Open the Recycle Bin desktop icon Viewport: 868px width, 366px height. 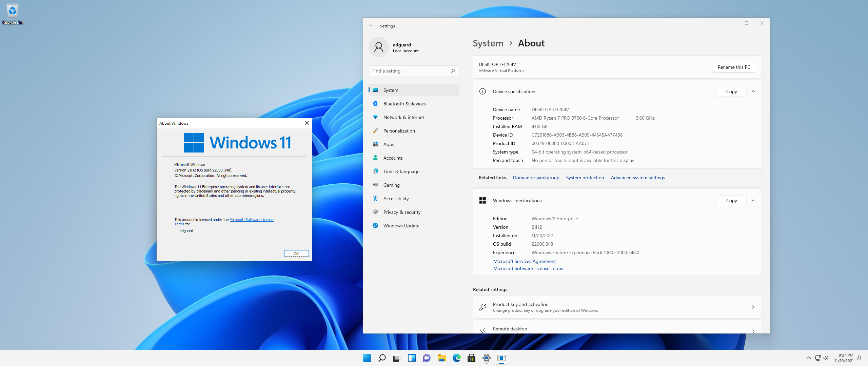(13, 14)
